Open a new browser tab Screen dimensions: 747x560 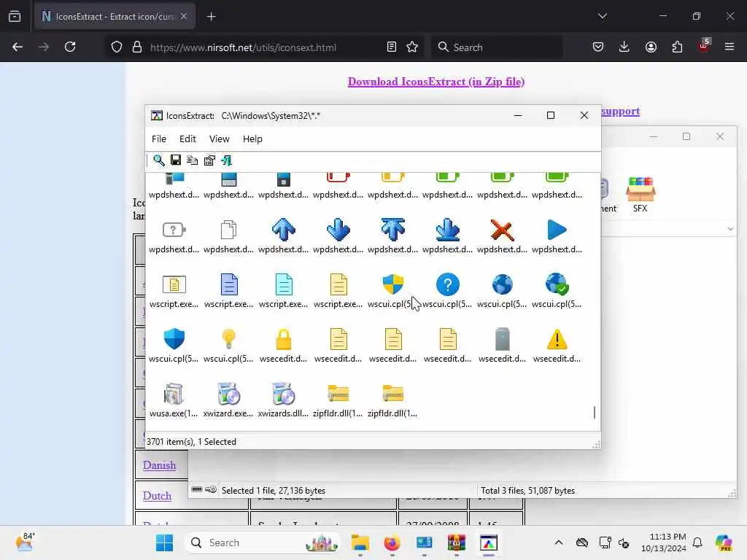(211, 17)
